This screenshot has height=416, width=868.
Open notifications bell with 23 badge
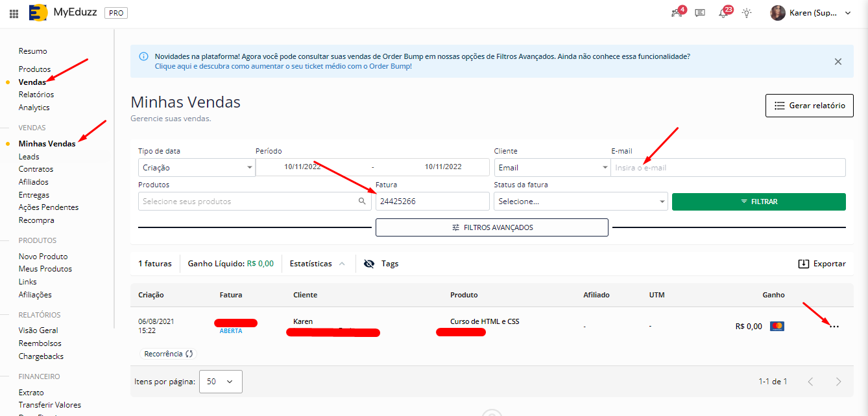723,13
